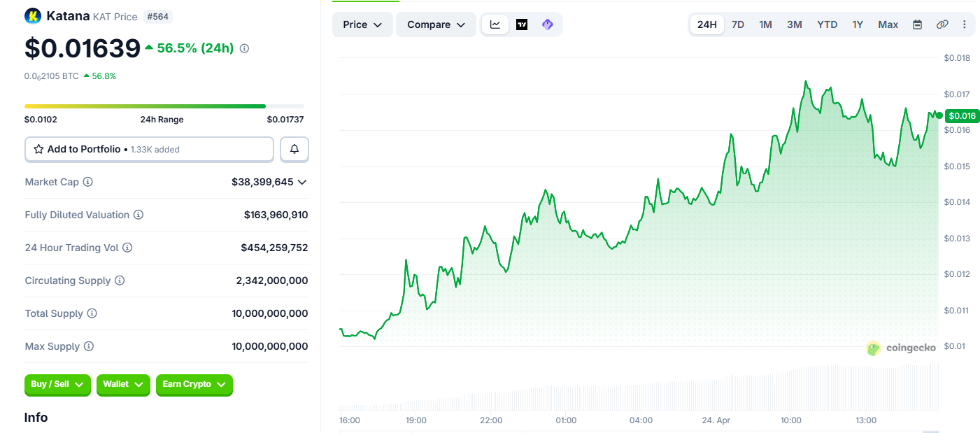The width and height of the screenshot is (980, 433).
Task: Select the 1M chart tab
Action: [x=766, y=24]
